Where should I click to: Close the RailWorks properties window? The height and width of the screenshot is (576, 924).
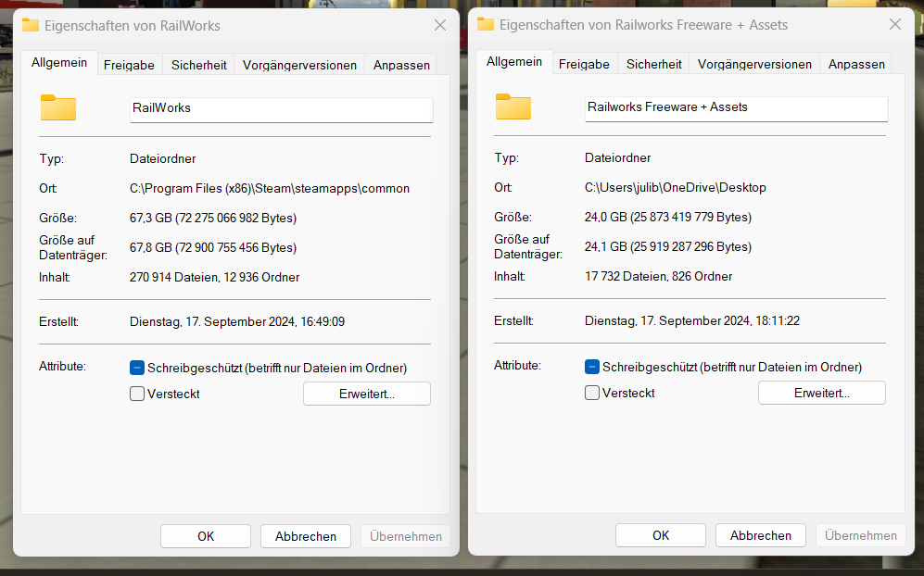point(440,25)
